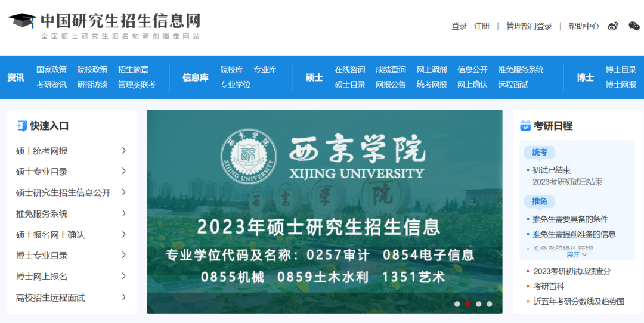Click the graduation cap site logo
This screenshot has height=323, width=644.
(x=22, y=21)
